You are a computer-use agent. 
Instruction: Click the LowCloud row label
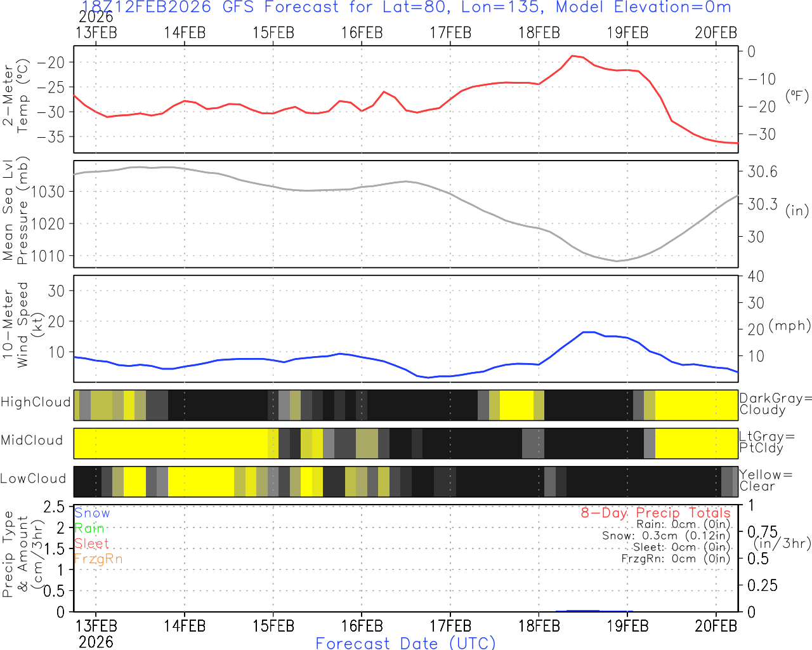click(x=33, y=479)
